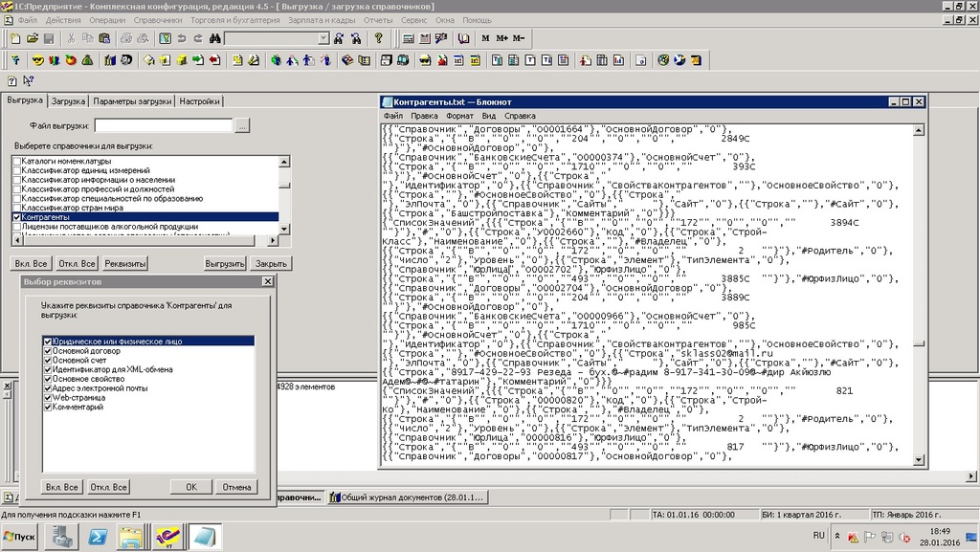This screenshot has height=552, width=980.
Task: Toggle 'Адрес электронной почты' checkbox
Action: coord(48,388)
